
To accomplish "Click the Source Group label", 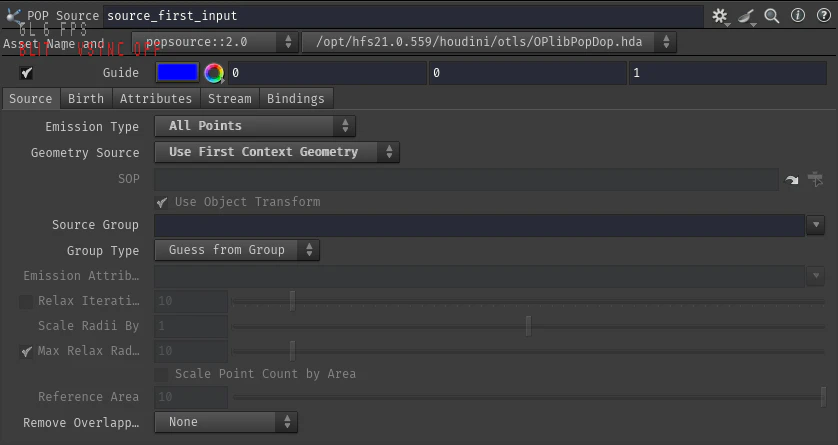I will [95, 225].
